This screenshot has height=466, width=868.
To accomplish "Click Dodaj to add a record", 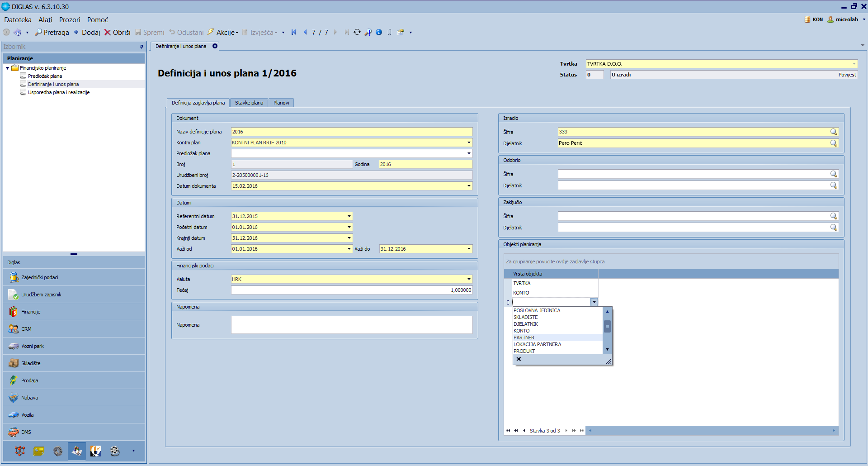I will (87, 33).
